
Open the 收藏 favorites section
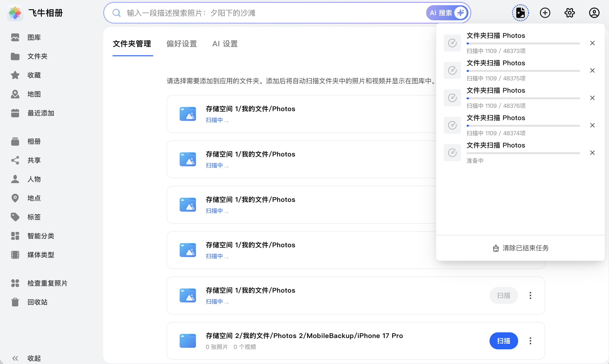click(x=34, y=75)
